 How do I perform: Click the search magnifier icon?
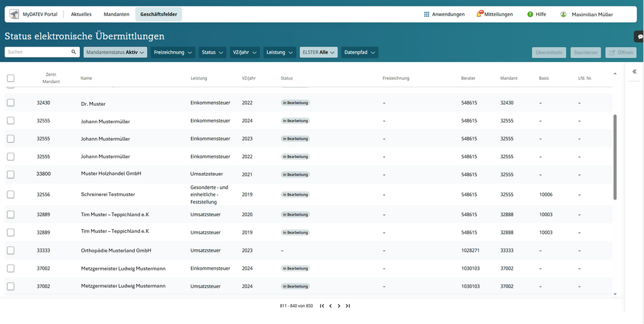[74, 52]
